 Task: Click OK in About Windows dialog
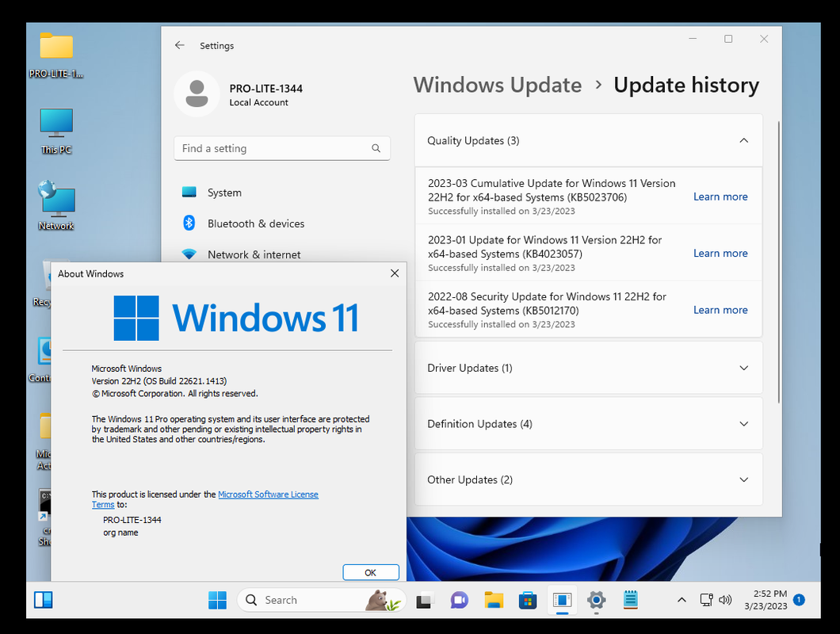[371, 572]
